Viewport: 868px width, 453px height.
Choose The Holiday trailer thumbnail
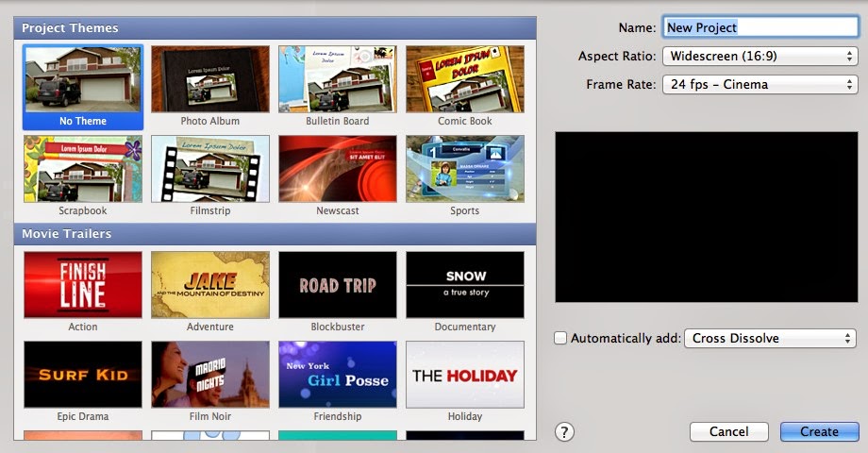tap(465, 375)
